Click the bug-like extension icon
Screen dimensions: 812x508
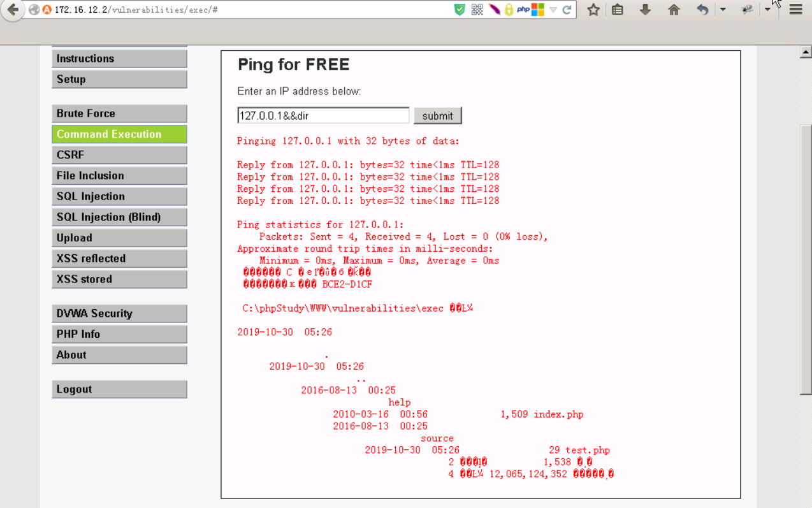(x=747, y=10)
